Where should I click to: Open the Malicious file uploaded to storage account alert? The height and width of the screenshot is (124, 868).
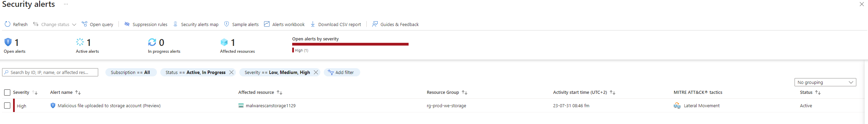coord(109,106)
